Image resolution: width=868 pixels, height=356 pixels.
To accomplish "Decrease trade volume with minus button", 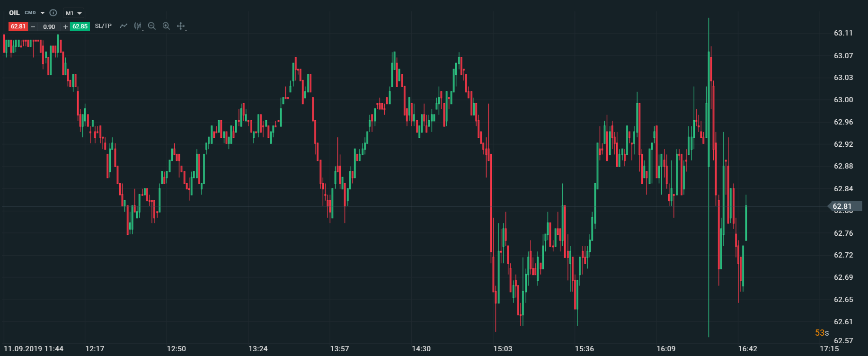I will [x=33, y=27].
